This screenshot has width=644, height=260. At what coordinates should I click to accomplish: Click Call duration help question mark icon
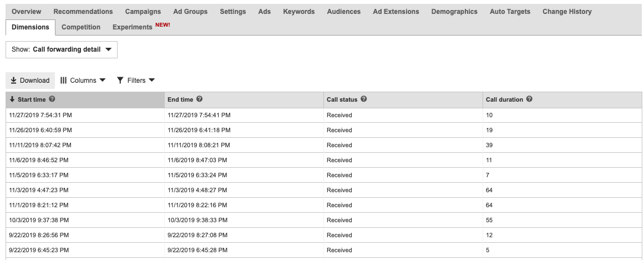[529, 99]
